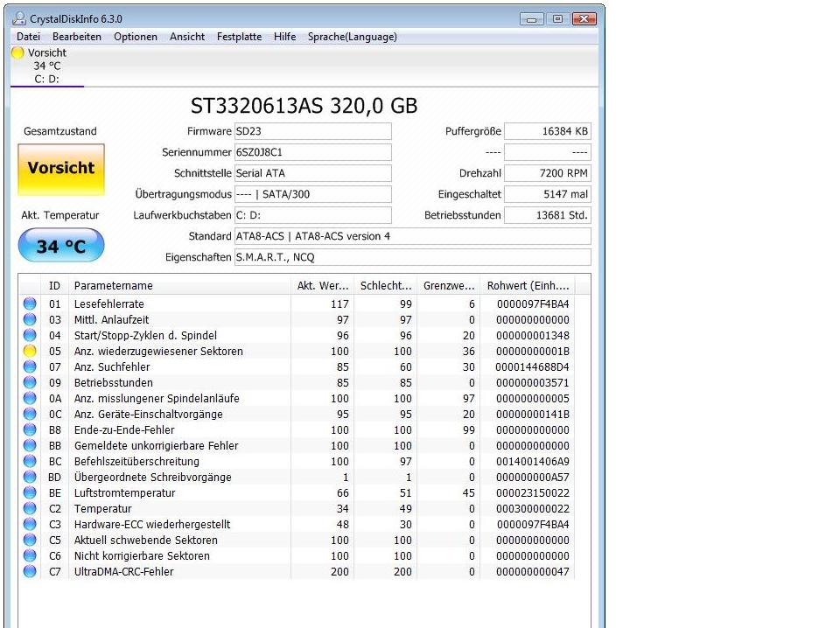Screen dimensions: 840x628
Task: Open the Sprache(Language) menu
Action: coord(353,37)
